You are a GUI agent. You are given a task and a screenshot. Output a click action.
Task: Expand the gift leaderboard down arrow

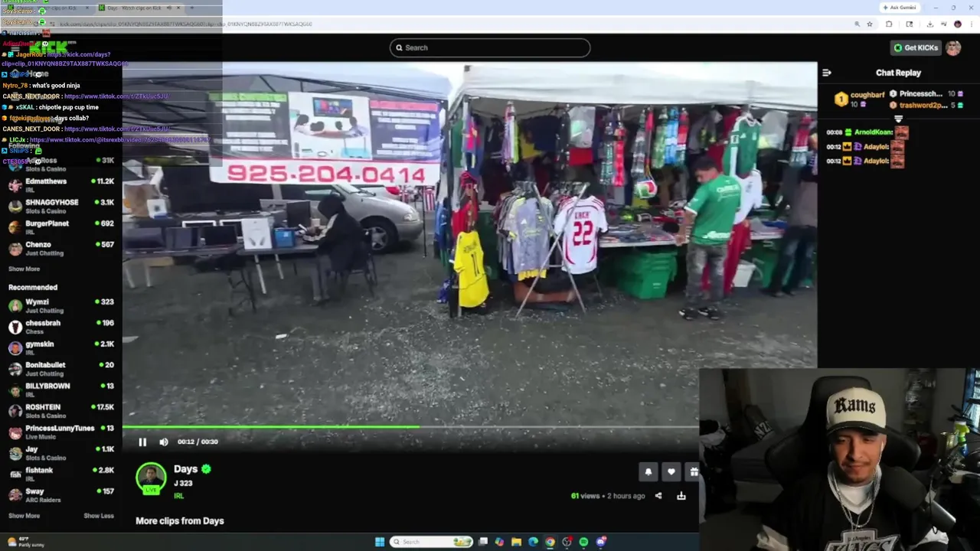[x=899, y=119]
